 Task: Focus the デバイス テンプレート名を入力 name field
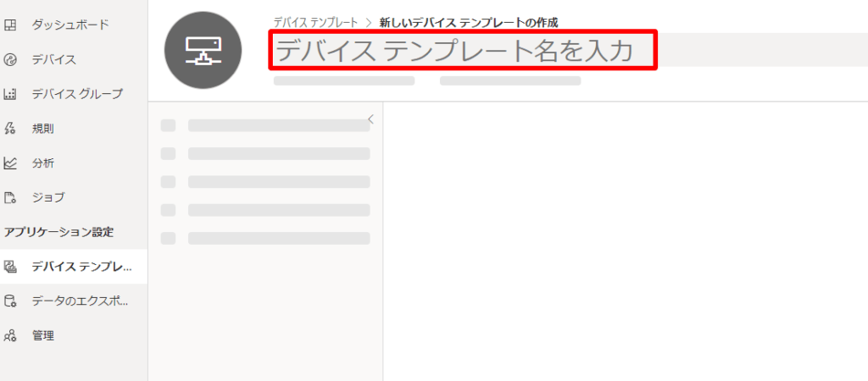click(464, 52)
